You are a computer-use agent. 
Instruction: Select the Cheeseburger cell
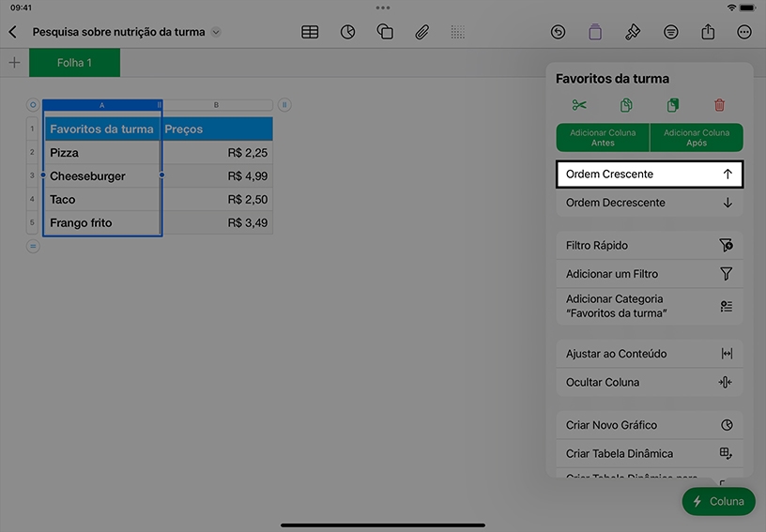tap(102, 176)
